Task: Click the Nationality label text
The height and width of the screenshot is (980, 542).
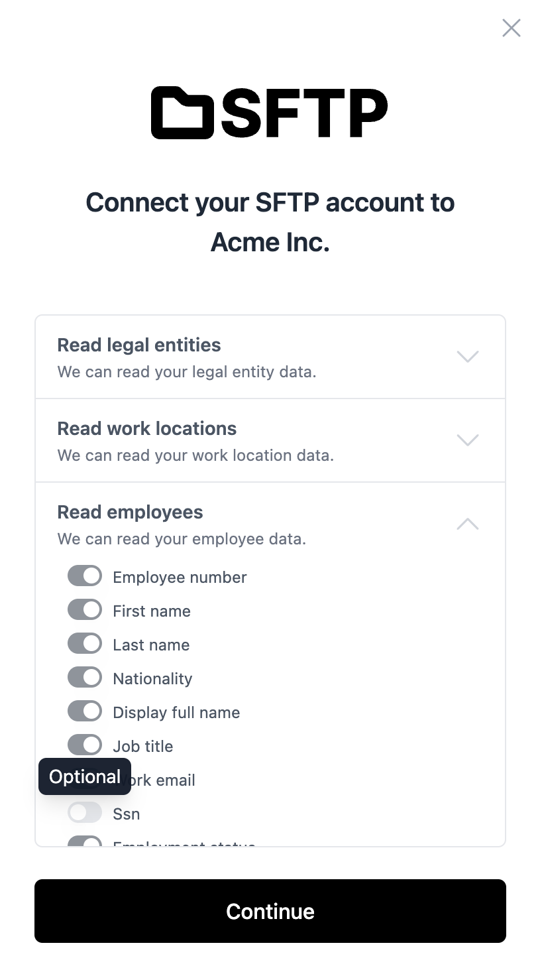Action: [x=152, y=679]
